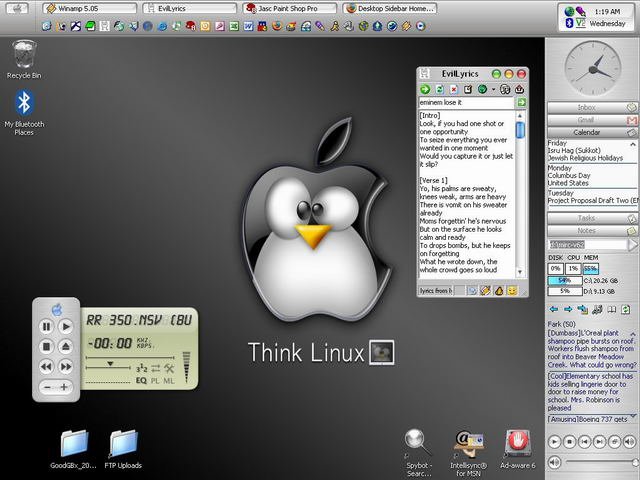Open the Elementary school lingerie headline
The image size is (640, 480).
coord(591,392)
